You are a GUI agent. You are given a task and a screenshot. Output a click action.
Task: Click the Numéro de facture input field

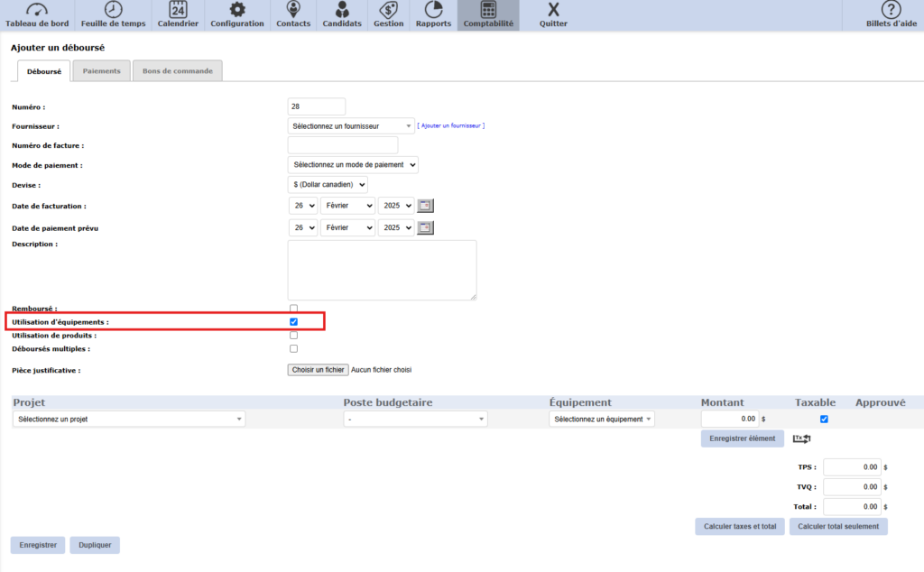(342, 145)
